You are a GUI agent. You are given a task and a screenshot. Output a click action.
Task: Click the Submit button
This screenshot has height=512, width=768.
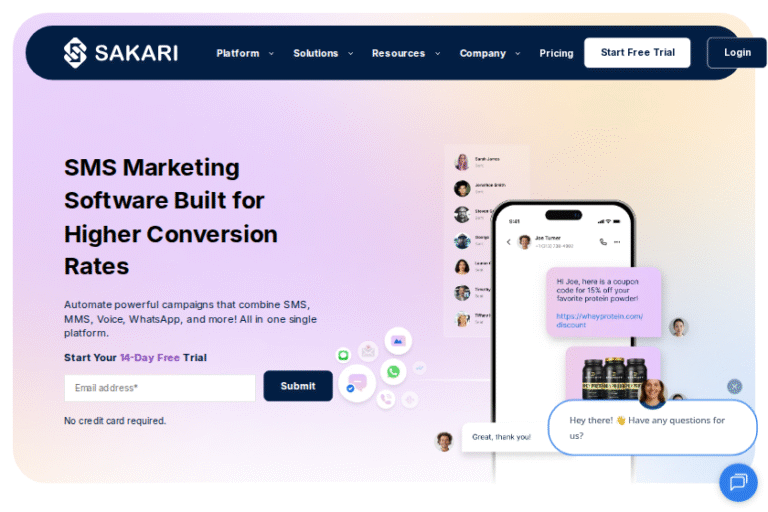298,386
